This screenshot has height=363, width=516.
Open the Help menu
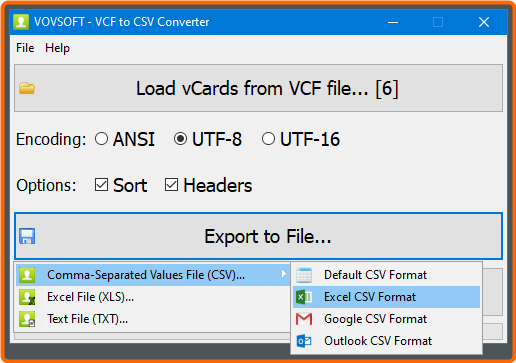(x=57, y=48)
